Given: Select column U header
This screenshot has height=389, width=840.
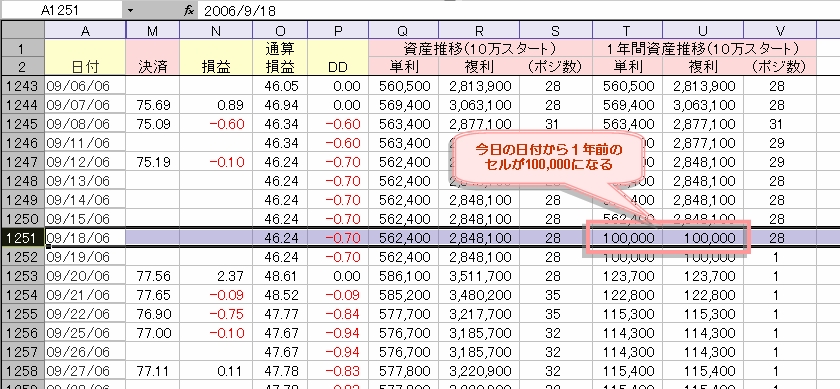Looking at the screenshot, I should point(703,31).
